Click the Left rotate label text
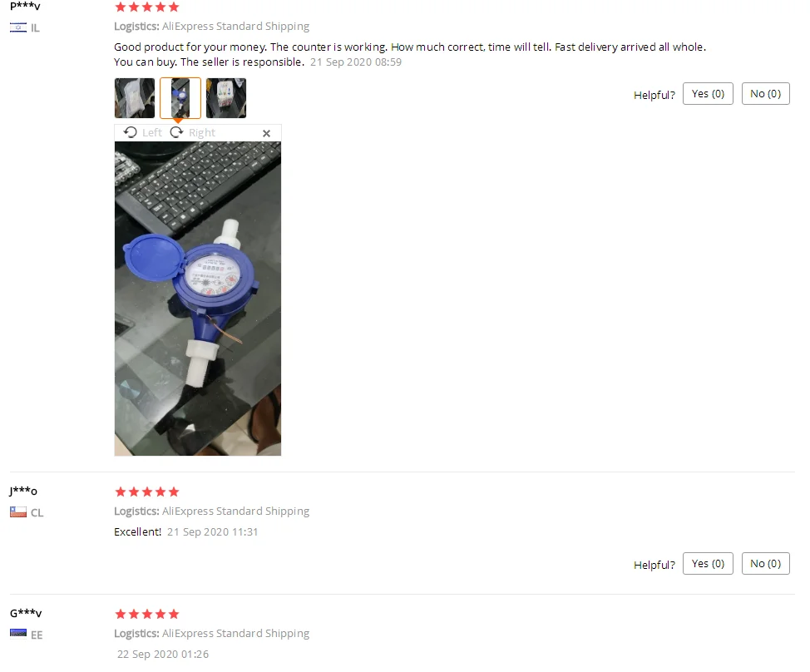The height and width of the screenshot is (672, 810). (x=152, y=133)
